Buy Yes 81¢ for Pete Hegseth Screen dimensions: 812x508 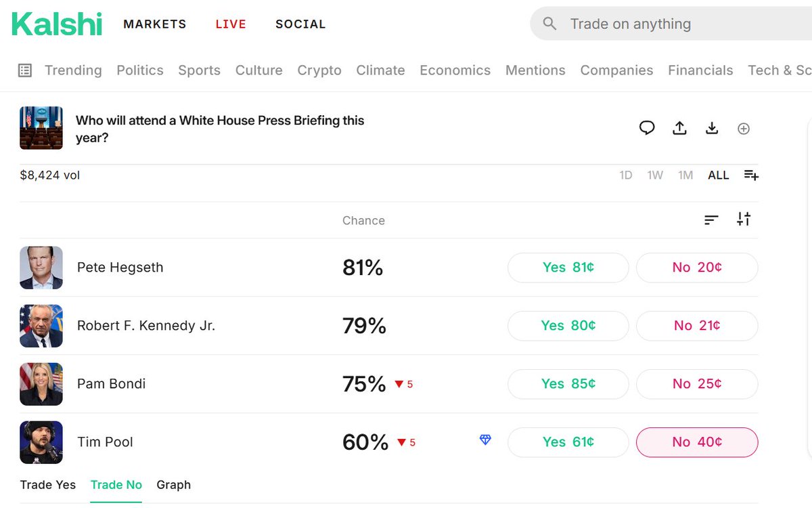pos(568,268)
